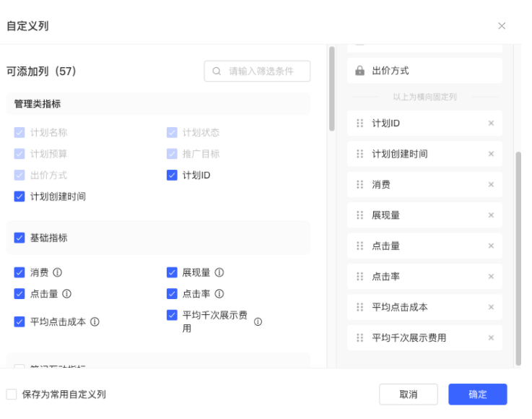Click the disabled 出价方式 checkbox
This screenshot has height=419, width=532.
pyautogui.click(x=19, y=176)
